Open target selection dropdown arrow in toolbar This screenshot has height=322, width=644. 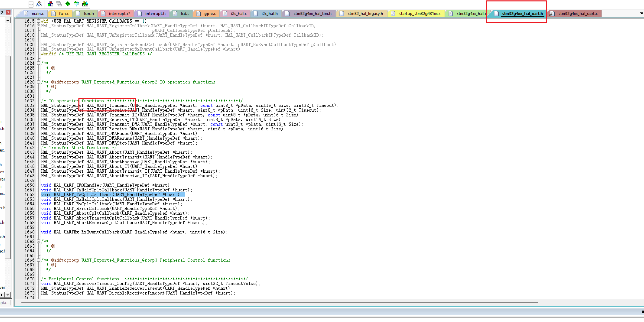coord(31,4)
